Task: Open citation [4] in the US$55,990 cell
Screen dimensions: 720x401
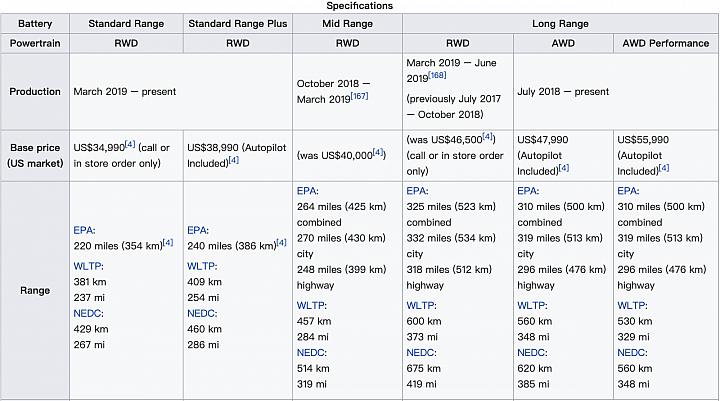Action: pos(664,168)
